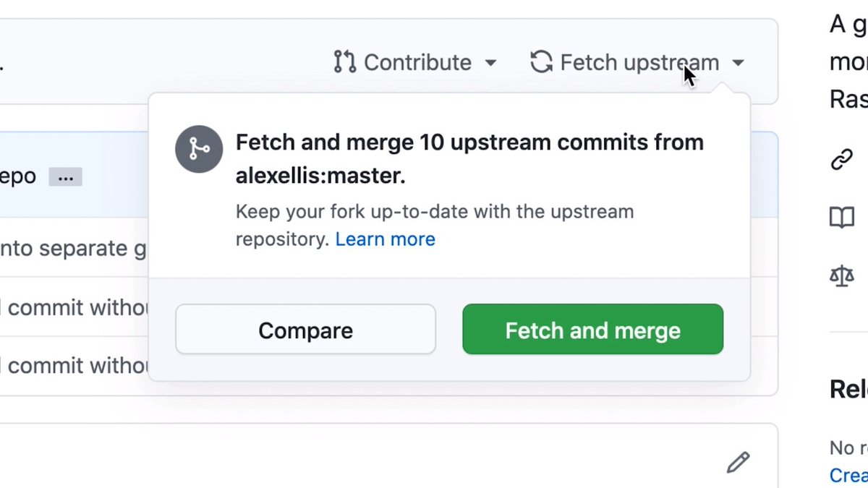Click the pencil edit icon
The image size is (868, 488).
pyautogui.click(x=738, y=462)
